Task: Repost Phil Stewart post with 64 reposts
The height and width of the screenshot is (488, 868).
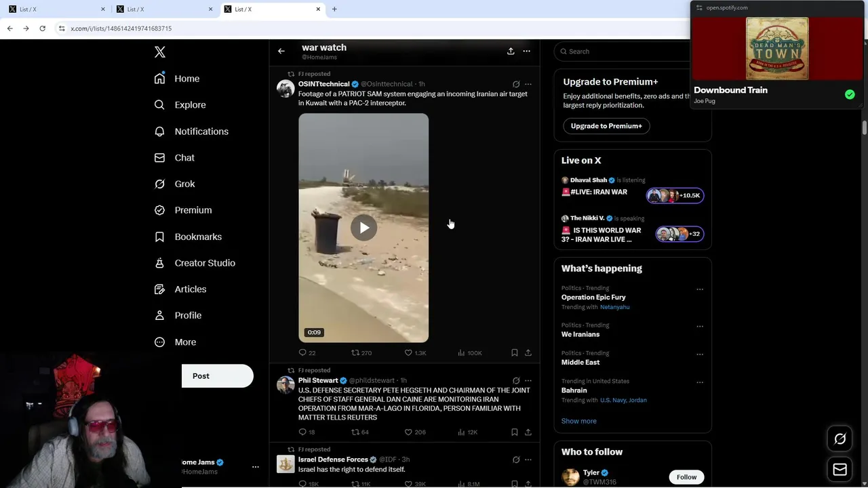Action: click(x=360, y=432)
